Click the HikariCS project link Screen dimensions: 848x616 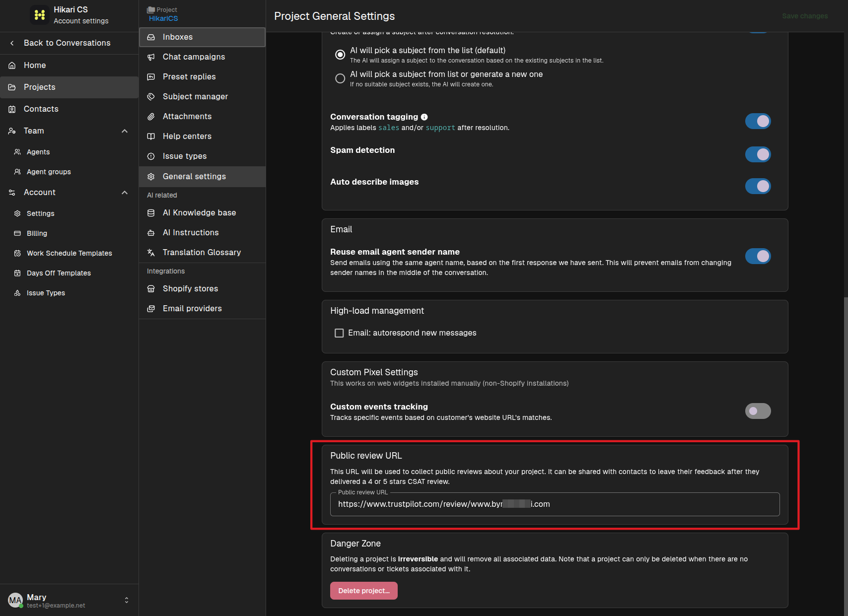tap(163, 19)
